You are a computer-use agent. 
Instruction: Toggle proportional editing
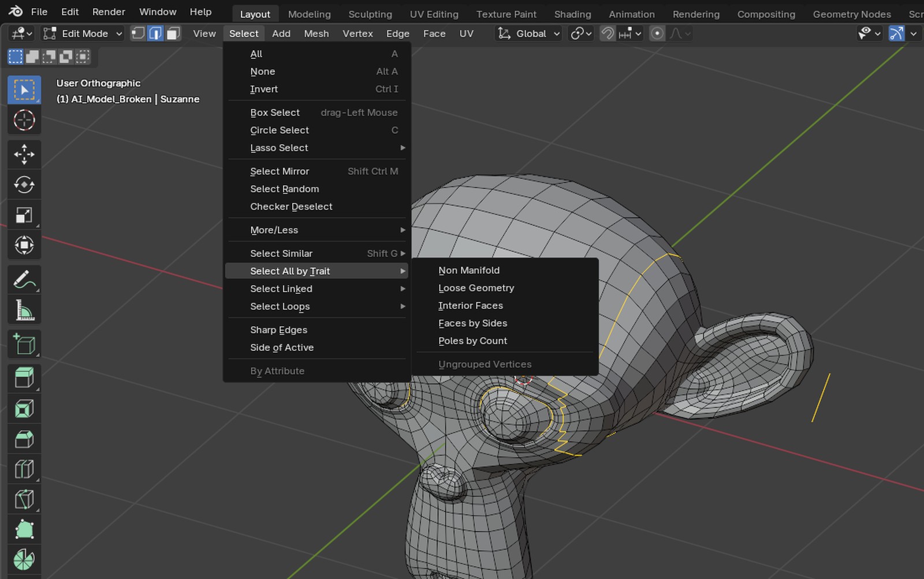[657, 33]
